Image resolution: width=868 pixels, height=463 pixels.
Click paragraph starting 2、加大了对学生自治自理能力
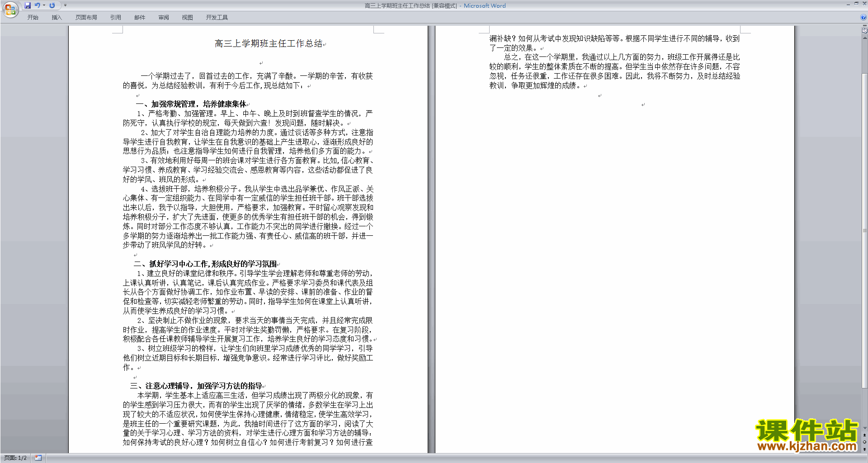click(x=248, y=142)
